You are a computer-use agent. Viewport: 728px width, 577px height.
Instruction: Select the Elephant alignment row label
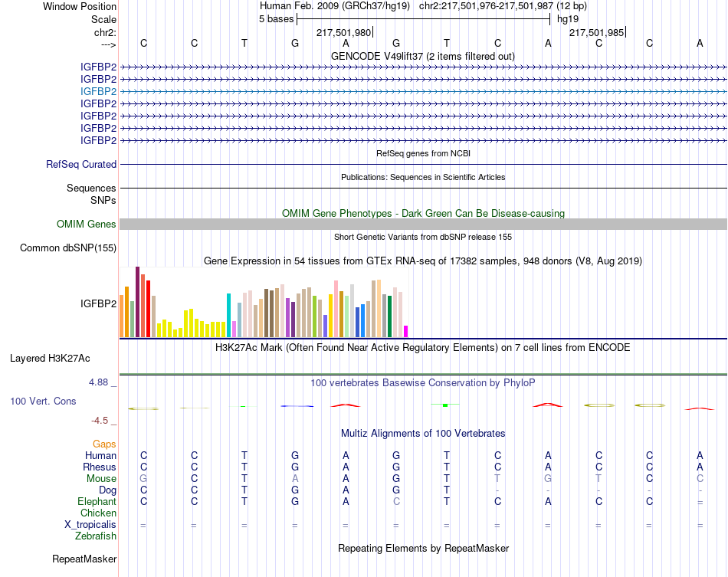point(97,502)
